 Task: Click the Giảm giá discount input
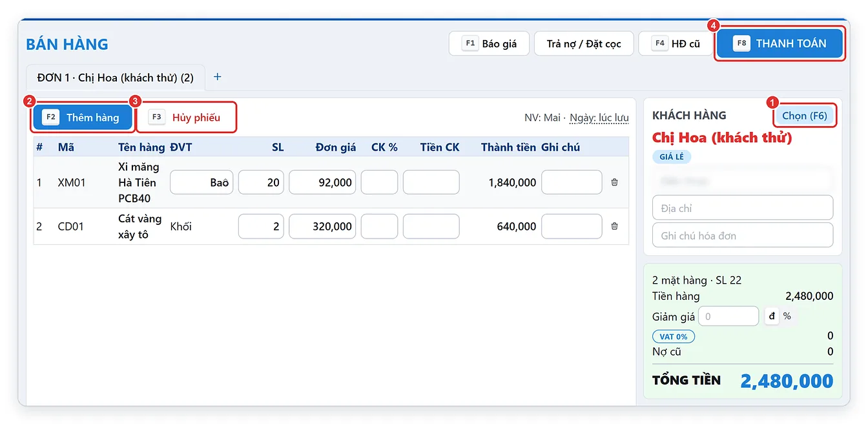pyautogui.click(x=728, y=316)
